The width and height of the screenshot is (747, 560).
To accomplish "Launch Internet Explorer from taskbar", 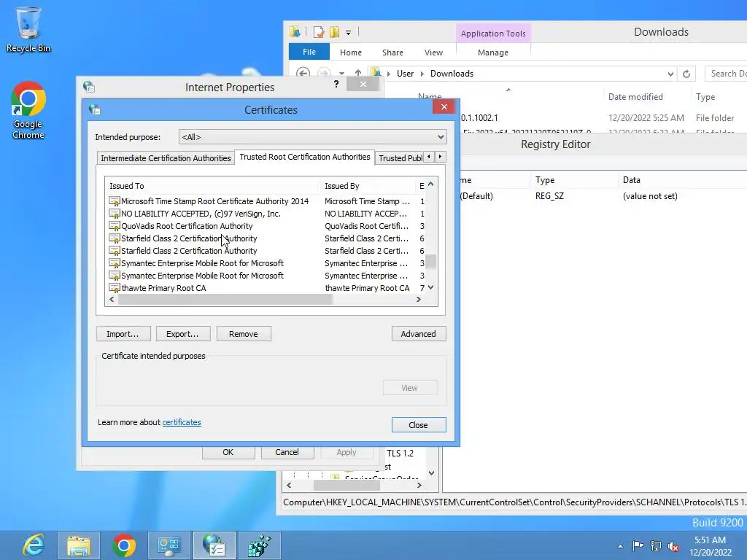I will click(33, 545).
